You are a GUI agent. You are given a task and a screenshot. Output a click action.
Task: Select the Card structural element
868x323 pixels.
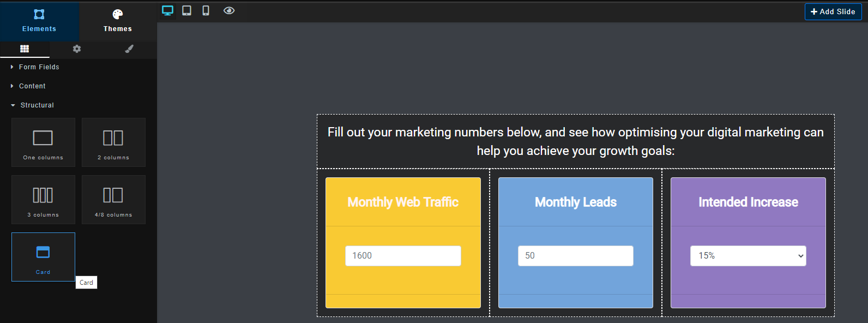pos(43,257)
